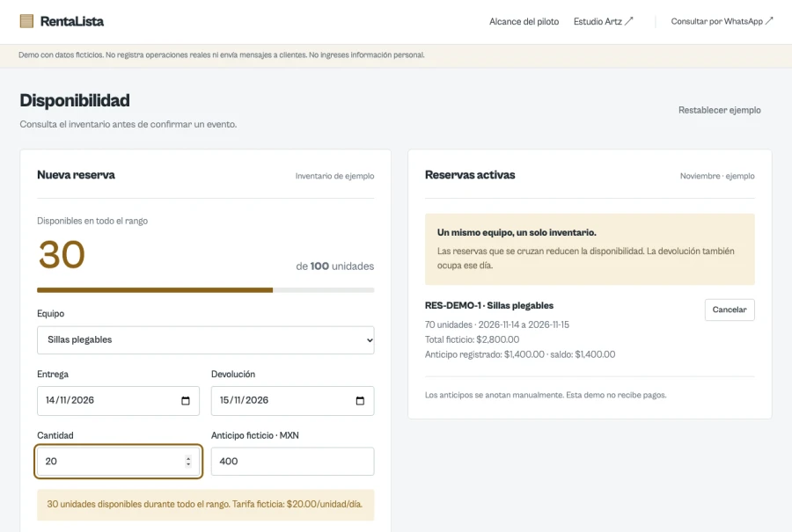
Task: Open the Entrega calendar picker icon
Action: point(186,401)
